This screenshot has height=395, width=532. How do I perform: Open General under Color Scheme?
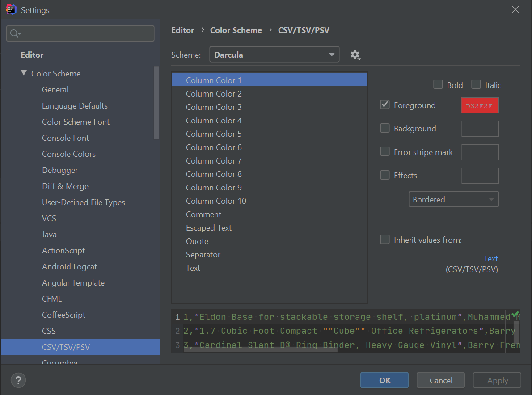tap(55, 90)
